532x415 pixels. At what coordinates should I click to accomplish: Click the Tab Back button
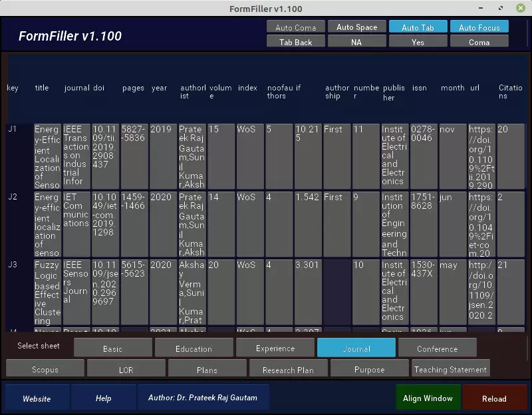click(x=295, y=42)
